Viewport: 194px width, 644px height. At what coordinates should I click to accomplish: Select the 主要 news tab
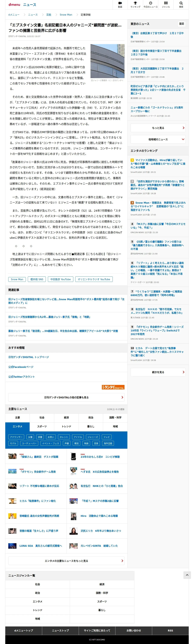tap(18, 418)
